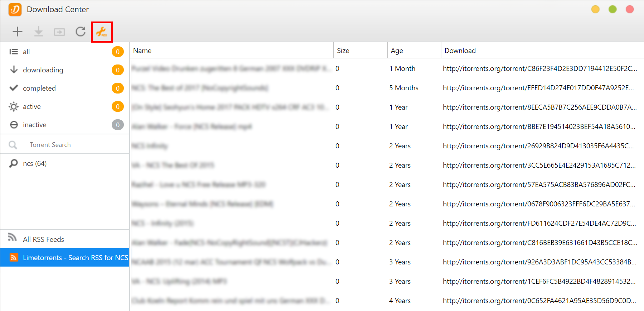Click the Download Center app logo
Image resolution: width=644 pixels, height=311 pixels.
click(15, 9)
